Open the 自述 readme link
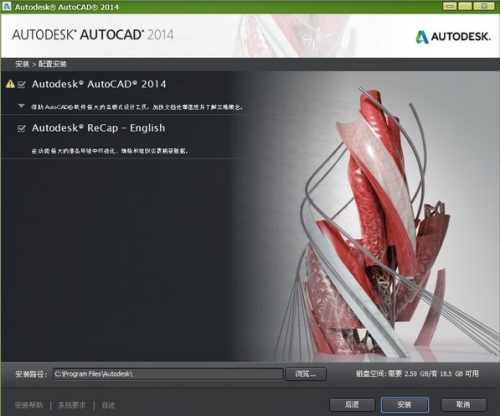The width and height of the screenshot is (500, 416). tap(108, 405)
